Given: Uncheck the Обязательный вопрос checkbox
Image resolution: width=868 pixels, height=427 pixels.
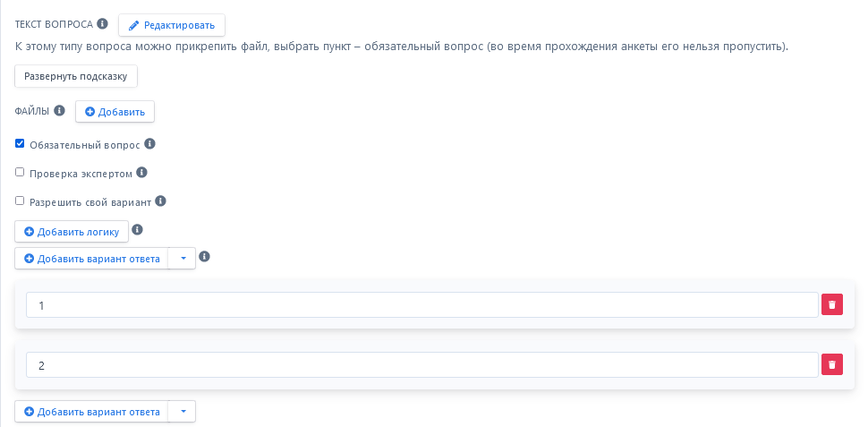Looking at the screenshot, I should 20,143.
